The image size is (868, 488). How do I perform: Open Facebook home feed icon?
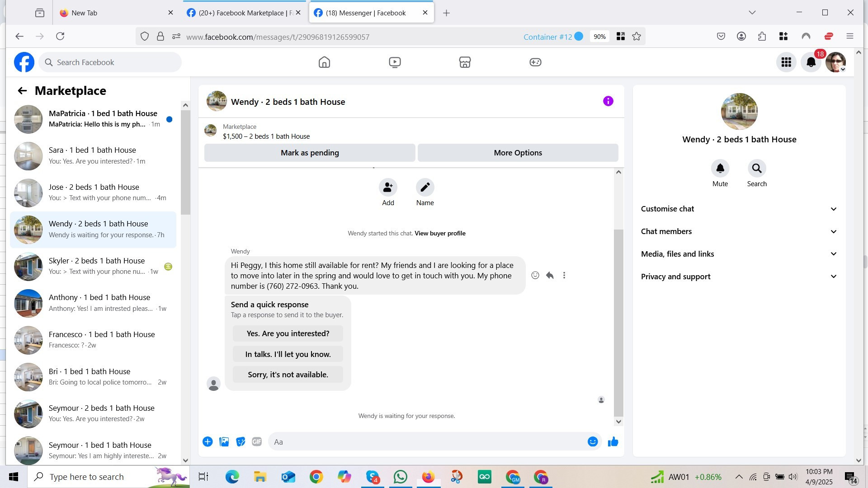pyautogui.click(x=324, y=62)
